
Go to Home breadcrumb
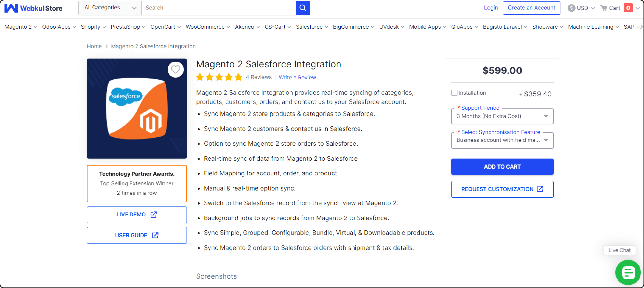pyautogui.click(x=94, y=47)
